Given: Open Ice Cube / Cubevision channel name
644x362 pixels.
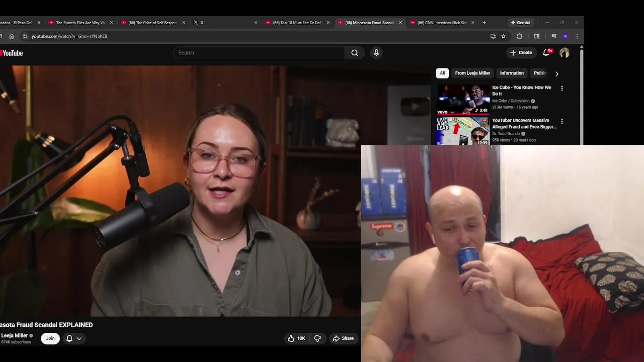Looking at the screenshot, I should 511,101.
